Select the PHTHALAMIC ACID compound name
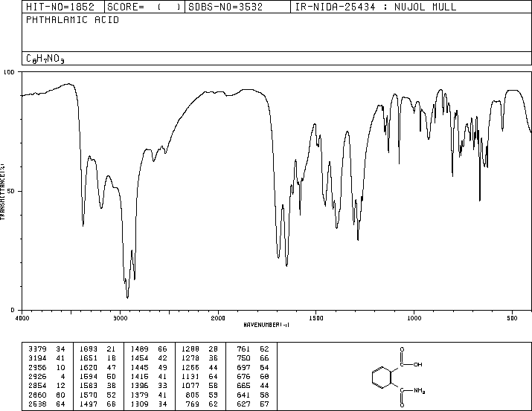This screenshot has height=411, width=532. (73, 20)
